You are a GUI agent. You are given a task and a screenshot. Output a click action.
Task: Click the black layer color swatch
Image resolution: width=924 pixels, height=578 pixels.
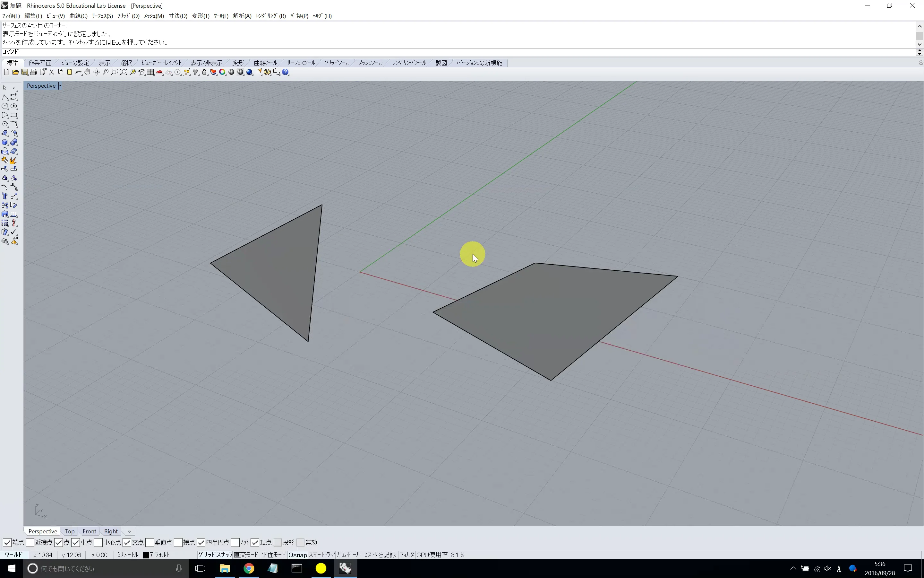pos(146,555)
